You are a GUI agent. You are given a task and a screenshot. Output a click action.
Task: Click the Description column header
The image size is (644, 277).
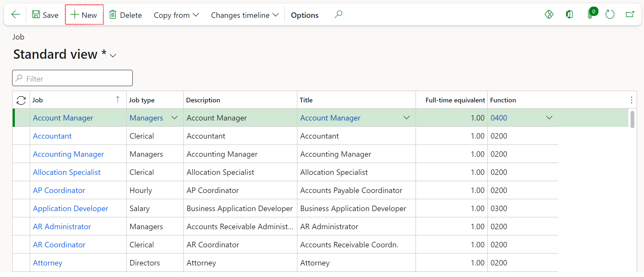click(x=240, y=100)
